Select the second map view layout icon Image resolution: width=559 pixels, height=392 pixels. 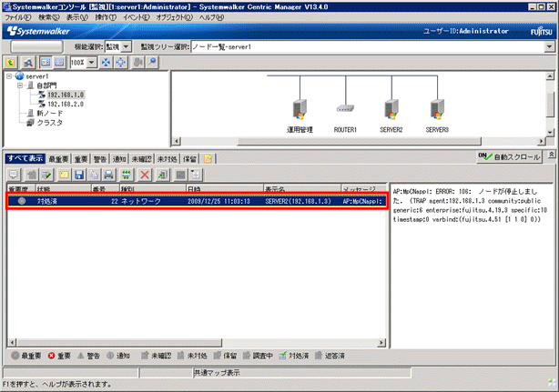[59, 63]
